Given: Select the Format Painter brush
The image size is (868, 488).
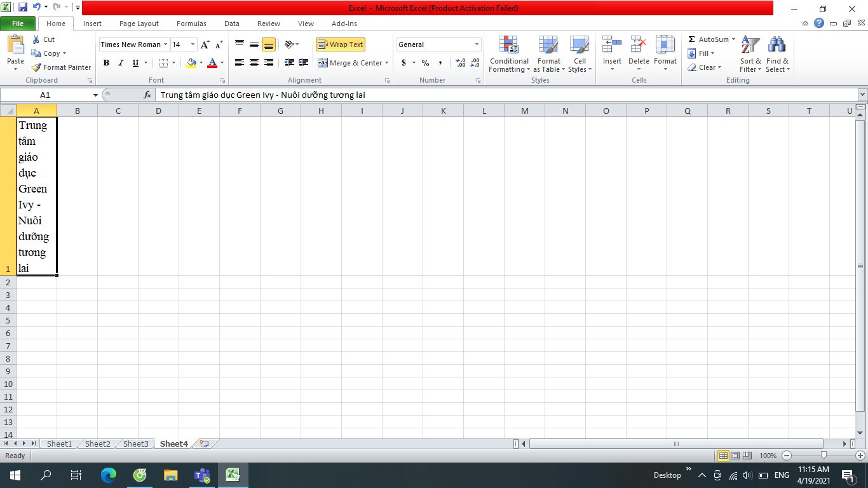Looking at the screenshot, I should point(36,67).
